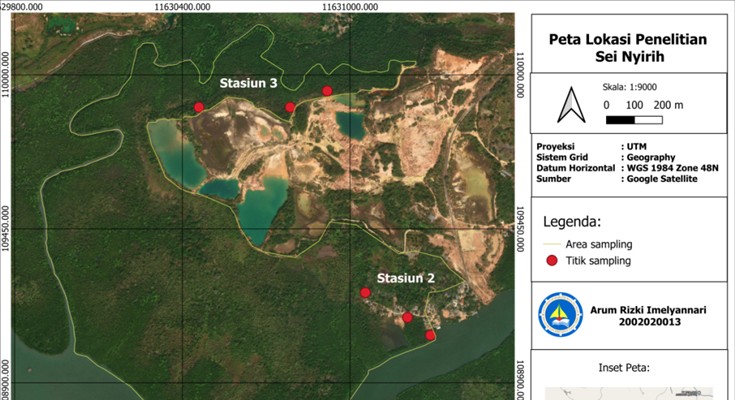This screenshot has height=400, width=735.
Task: Click rightmost red point of Stasiun 3
Action: pos(326,91)
